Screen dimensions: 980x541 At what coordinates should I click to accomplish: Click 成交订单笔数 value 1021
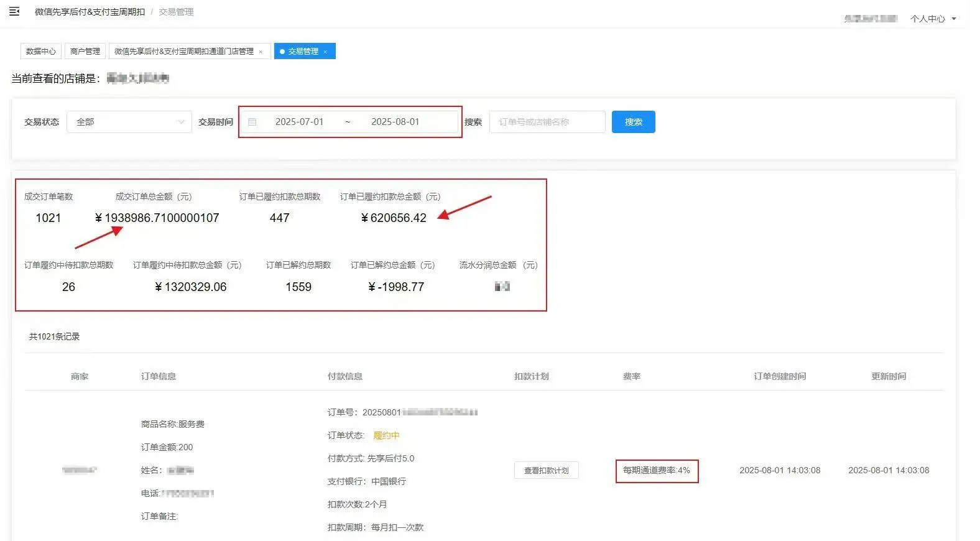48,218
